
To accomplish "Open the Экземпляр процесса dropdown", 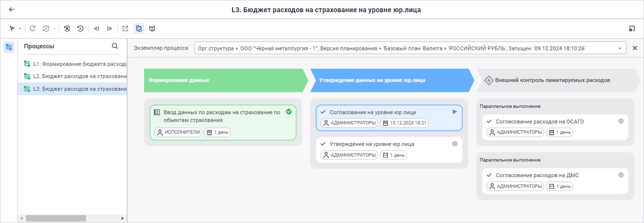I will pyautogui.click(x=620, y=48).
